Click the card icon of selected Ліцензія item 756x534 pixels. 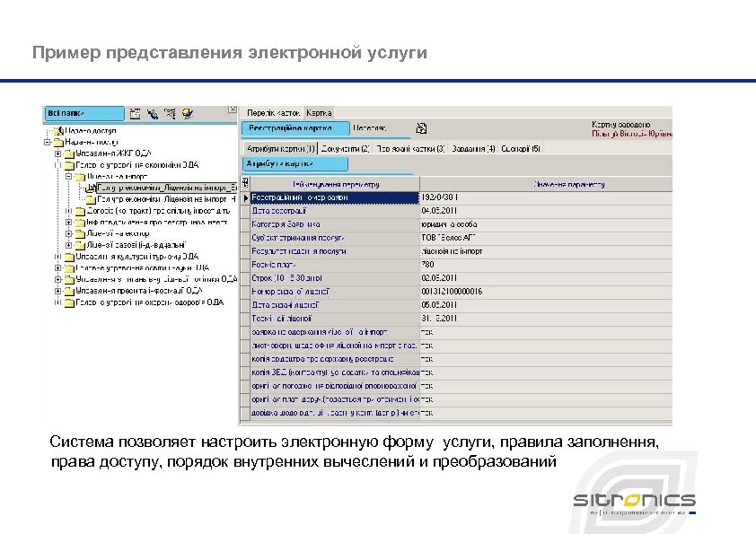[92, 188]
